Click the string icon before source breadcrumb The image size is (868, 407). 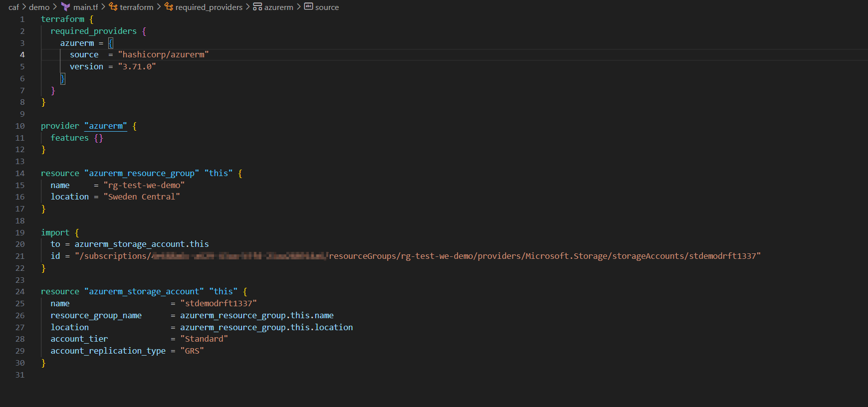[x=308, y=6]
